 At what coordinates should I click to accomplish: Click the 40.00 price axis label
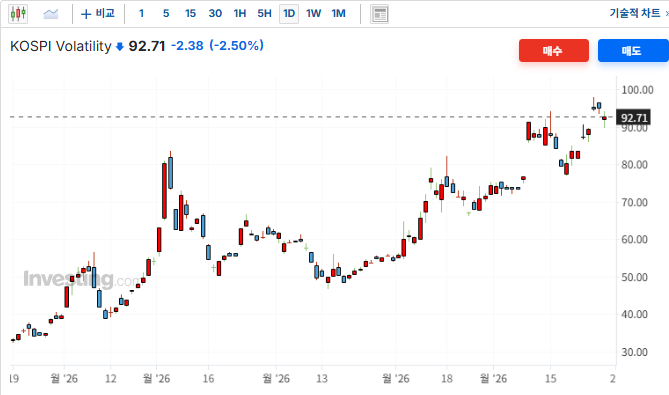click(634, 314)
